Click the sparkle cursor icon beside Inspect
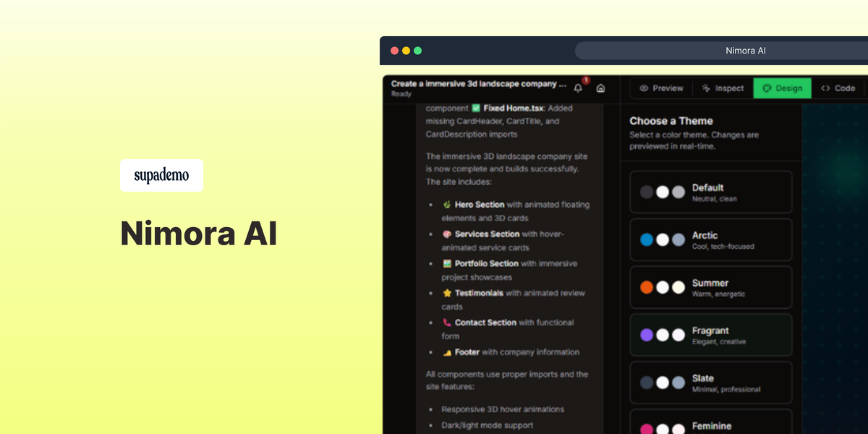Screen dimensions: 868x434 pyautogui.click(x=706, y=88)
